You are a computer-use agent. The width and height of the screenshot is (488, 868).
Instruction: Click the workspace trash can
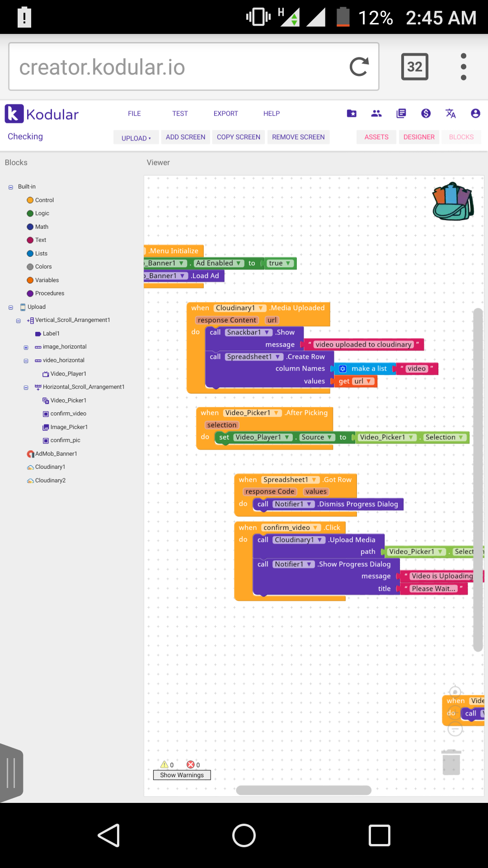(451, 762)
